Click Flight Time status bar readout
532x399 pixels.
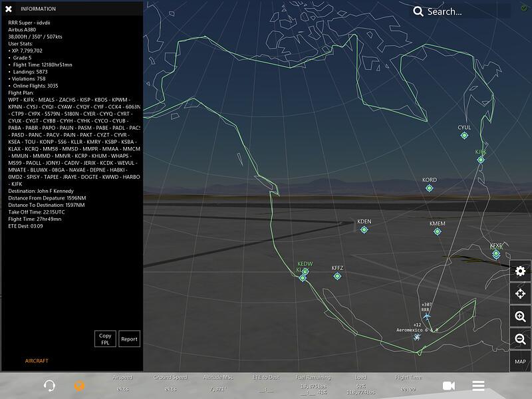pos(408,383)
